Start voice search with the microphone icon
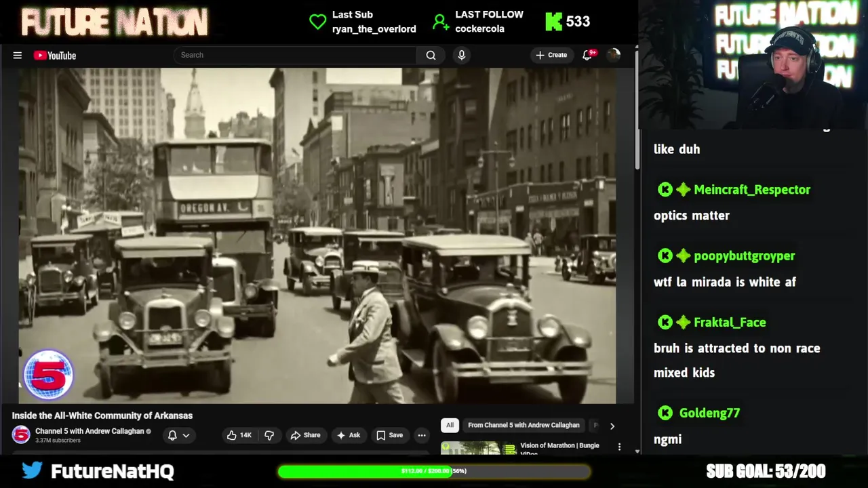 [462, 55]
